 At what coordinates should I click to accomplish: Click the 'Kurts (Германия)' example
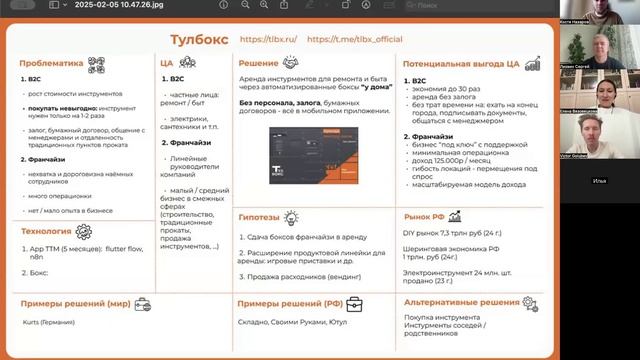[x=49, y=322]
